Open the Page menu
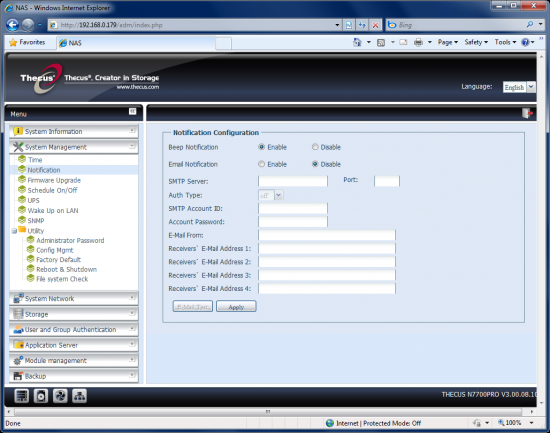The image size is (550, 433). pos(448,42)
